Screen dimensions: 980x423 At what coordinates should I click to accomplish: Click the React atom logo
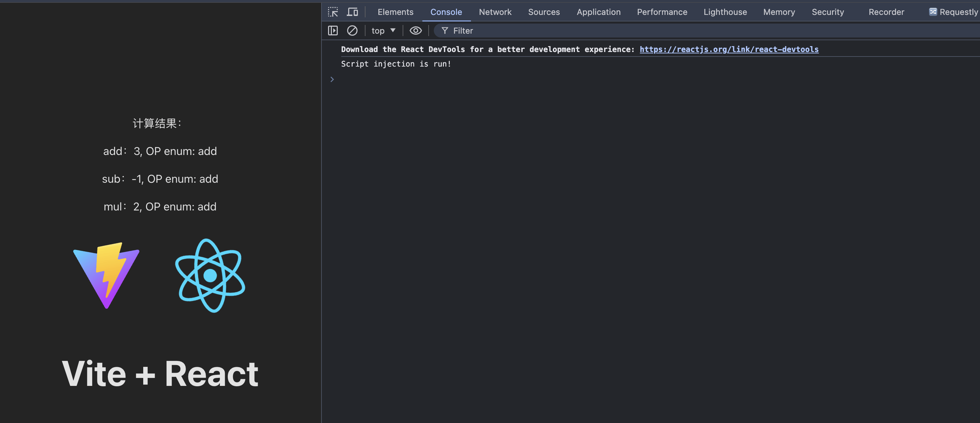210,275
